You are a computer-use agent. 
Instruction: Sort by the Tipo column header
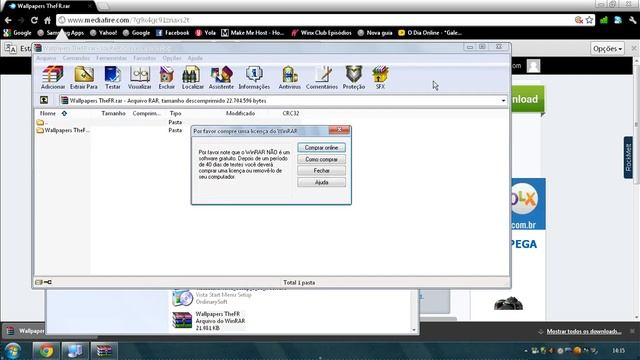(176, 113)
